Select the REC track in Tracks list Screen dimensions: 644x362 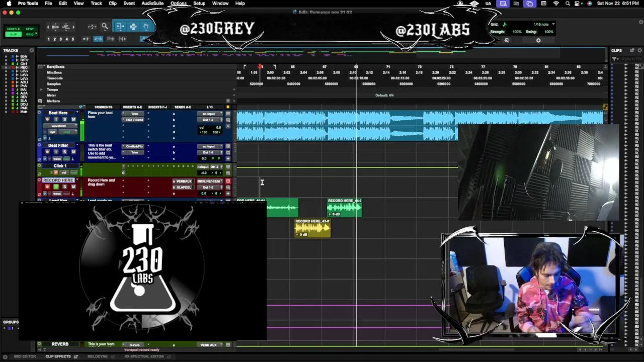pos(24,67)
